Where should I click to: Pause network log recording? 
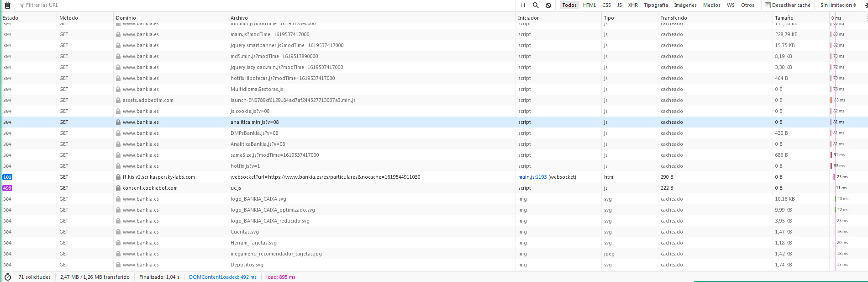(x=523, y=5)
